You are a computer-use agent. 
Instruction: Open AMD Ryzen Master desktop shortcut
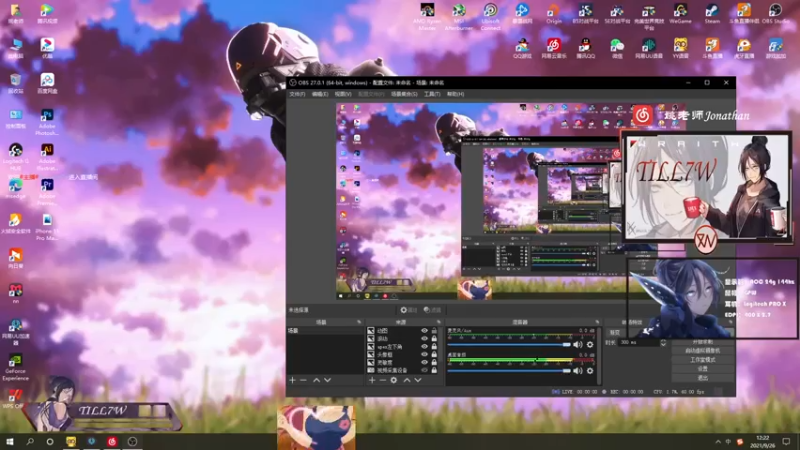[x=427, y=17]
